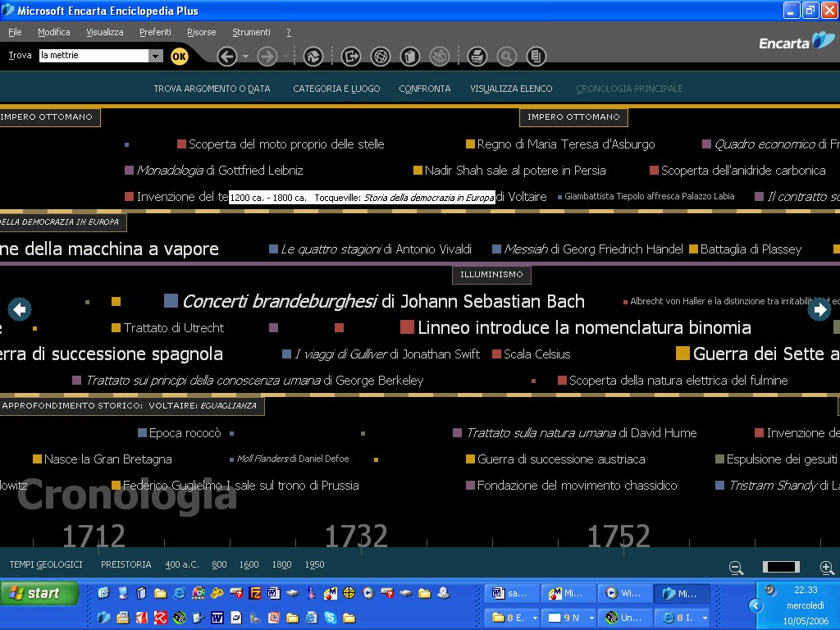Screen dimensions: 840x630
Task: Zoom in the timeline with plus magnifier
Action: pos(827,568)
